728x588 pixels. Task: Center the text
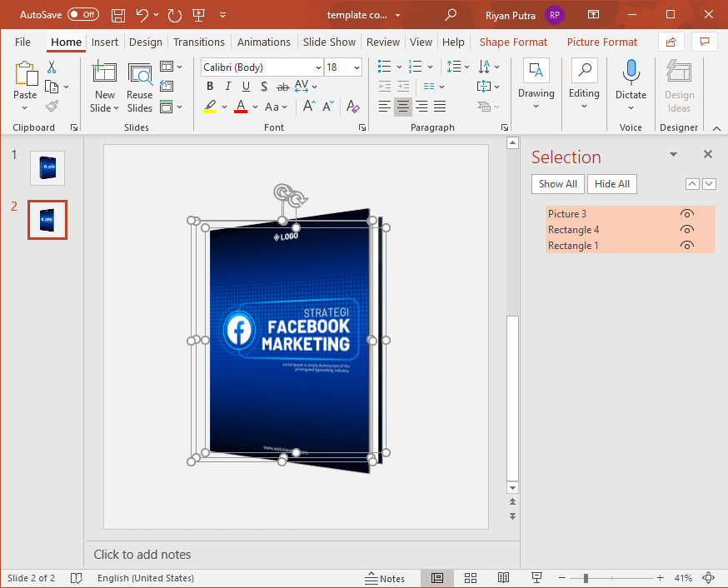(x=403, y=107)
